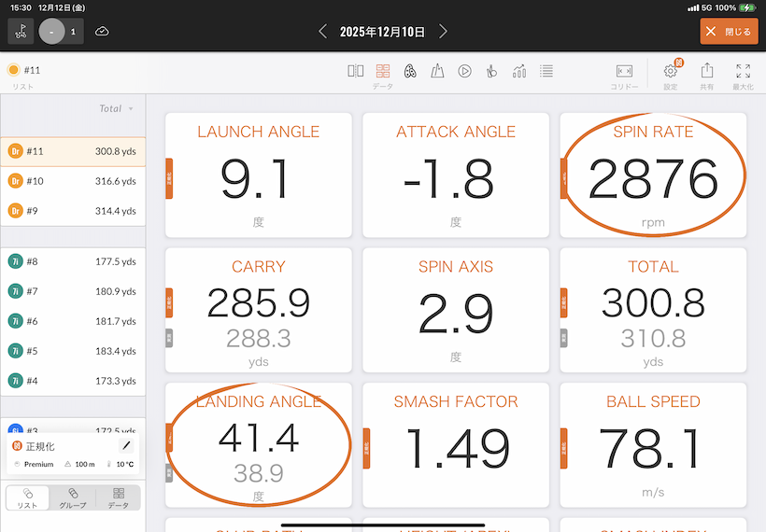This screenshot has height=532, width=766.
Task: Select the data tiles grid view icon
Action: coord(383,71)
